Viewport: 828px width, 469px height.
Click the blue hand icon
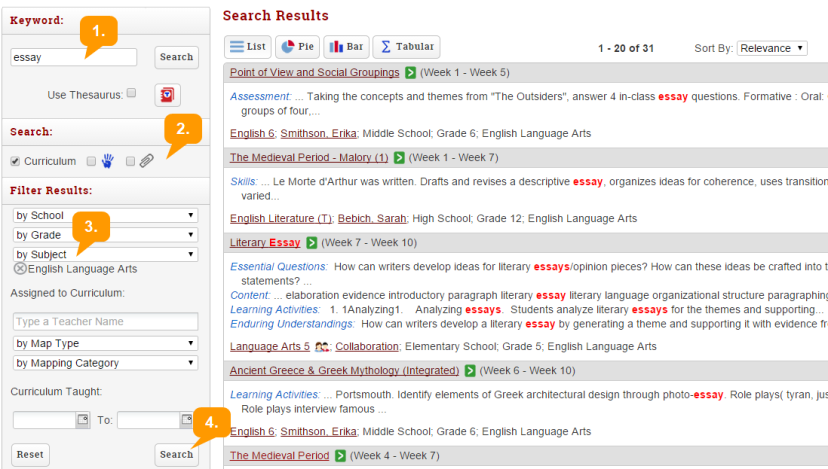click(x=108, y=161)
